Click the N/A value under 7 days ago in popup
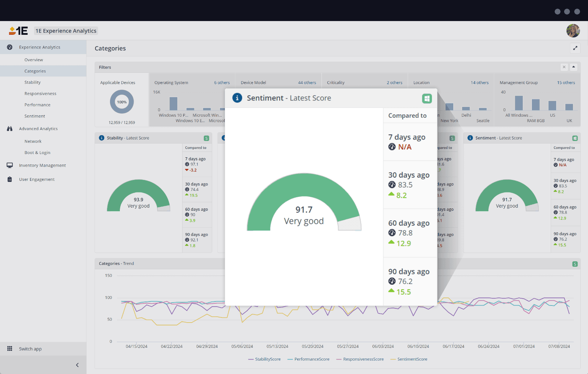This screenshot has width=588, height=374. [x=405, y=147]
